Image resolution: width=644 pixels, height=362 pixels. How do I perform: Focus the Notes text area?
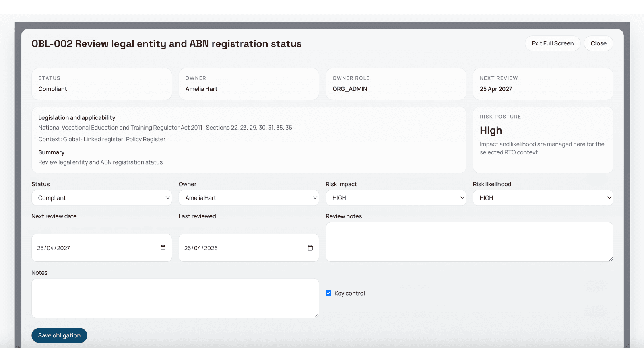175,298
